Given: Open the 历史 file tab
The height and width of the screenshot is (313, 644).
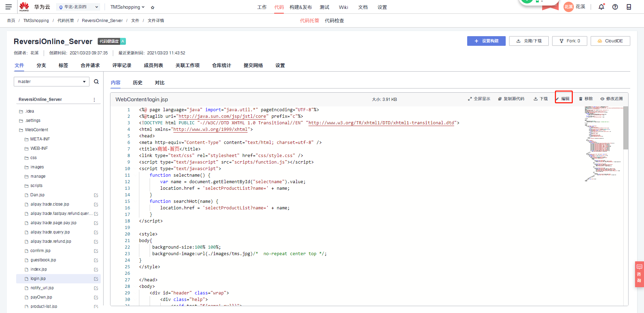Looking at the screenshot, I should [138, 83].
